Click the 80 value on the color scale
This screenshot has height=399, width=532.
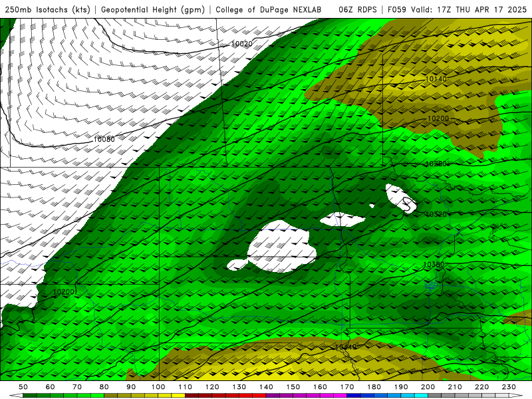pyautogui.click(x=104, y=387)
